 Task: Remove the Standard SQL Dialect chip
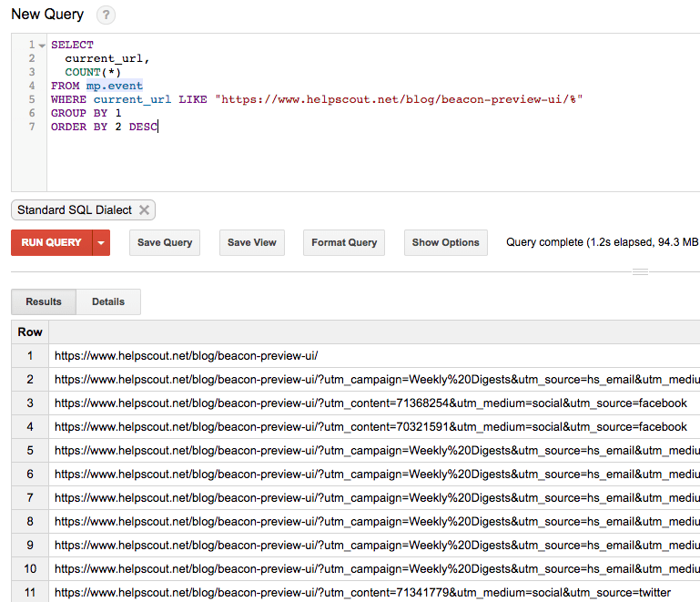coord(144,210)
